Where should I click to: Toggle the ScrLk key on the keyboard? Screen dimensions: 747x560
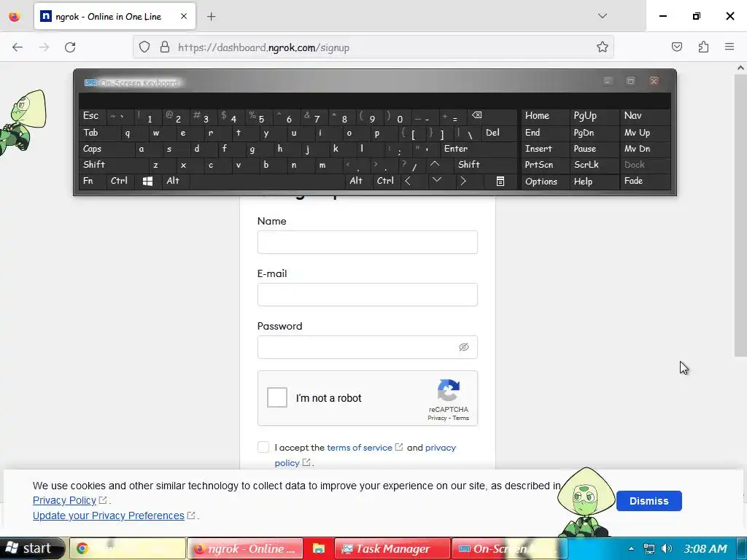[x=594, y=164]
